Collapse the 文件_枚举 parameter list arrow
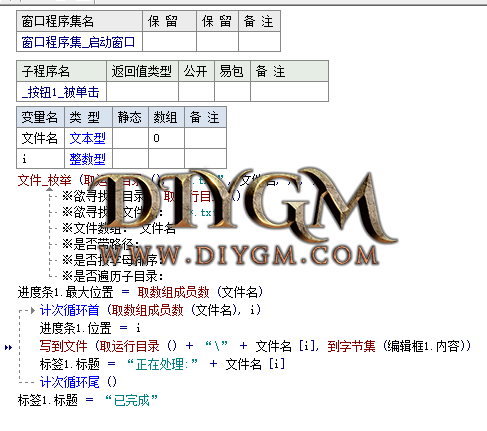The image size is (487, 431). (x=50, y=189)
